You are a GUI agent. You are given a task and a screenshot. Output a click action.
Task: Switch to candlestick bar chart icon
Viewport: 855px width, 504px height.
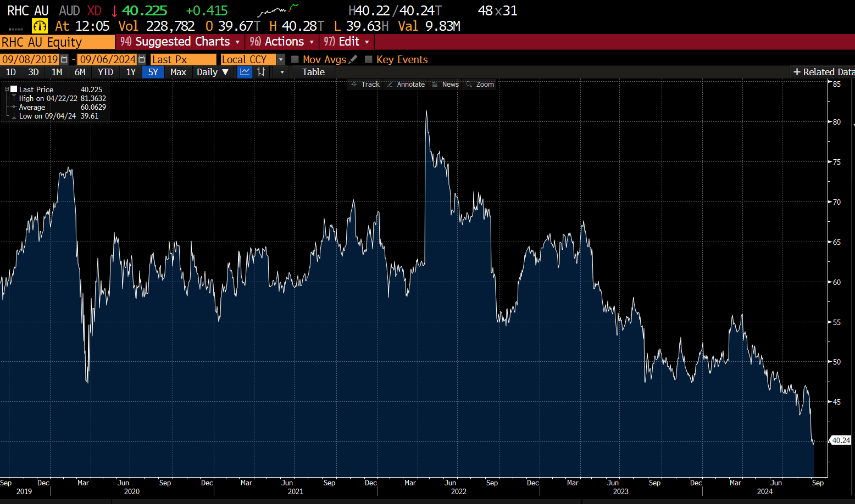pos(262,72)
